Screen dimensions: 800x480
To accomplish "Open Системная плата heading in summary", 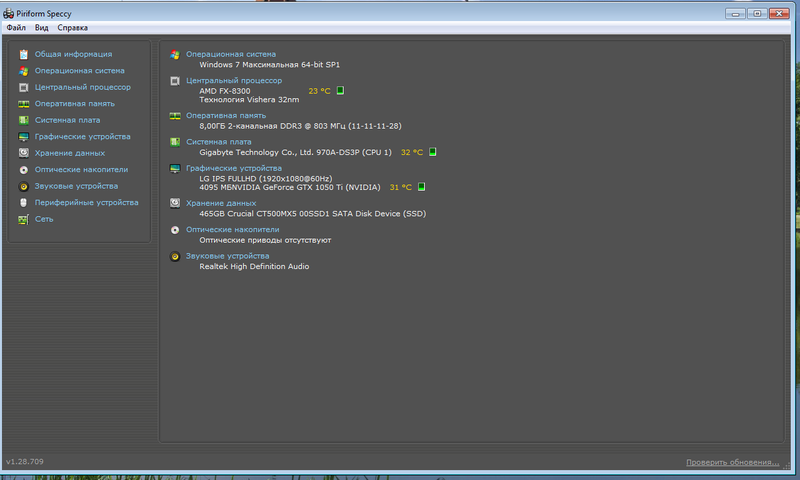I will pos(218,142).
